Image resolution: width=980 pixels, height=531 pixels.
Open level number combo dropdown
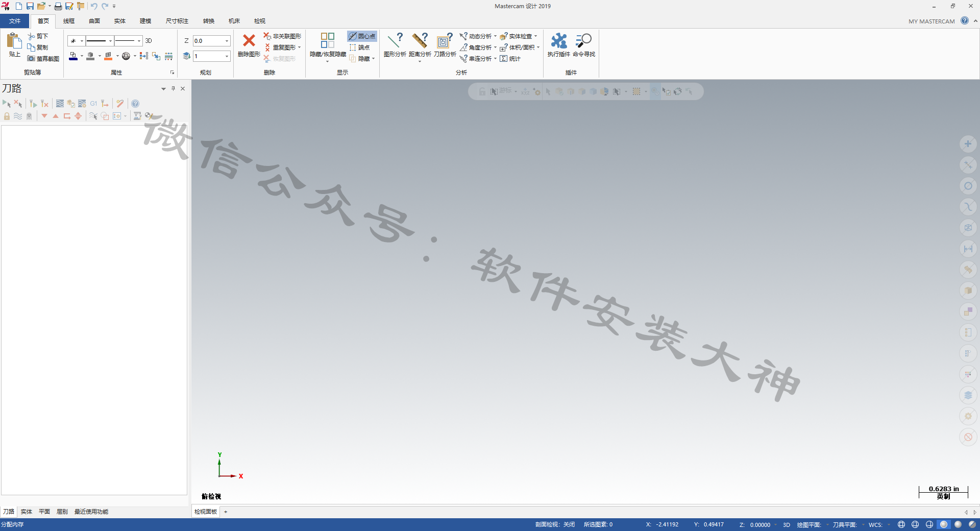(227, 56)
